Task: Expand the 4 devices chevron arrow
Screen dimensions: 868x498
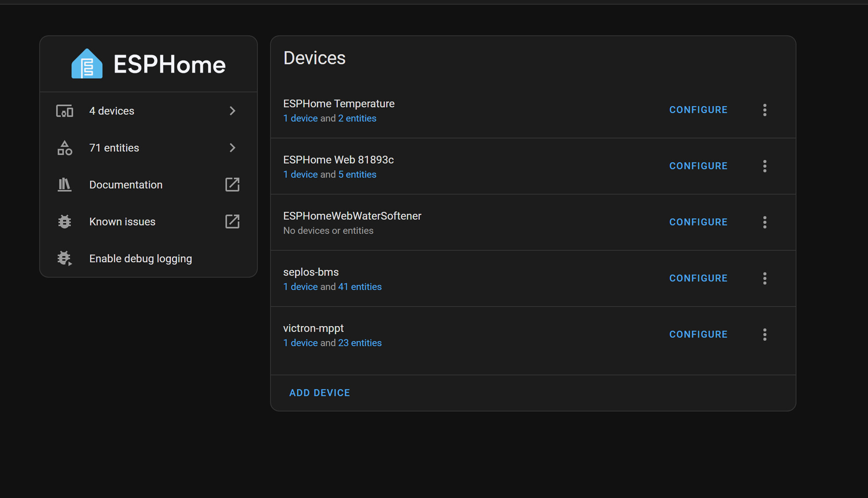Action: (x=232, y=111)
